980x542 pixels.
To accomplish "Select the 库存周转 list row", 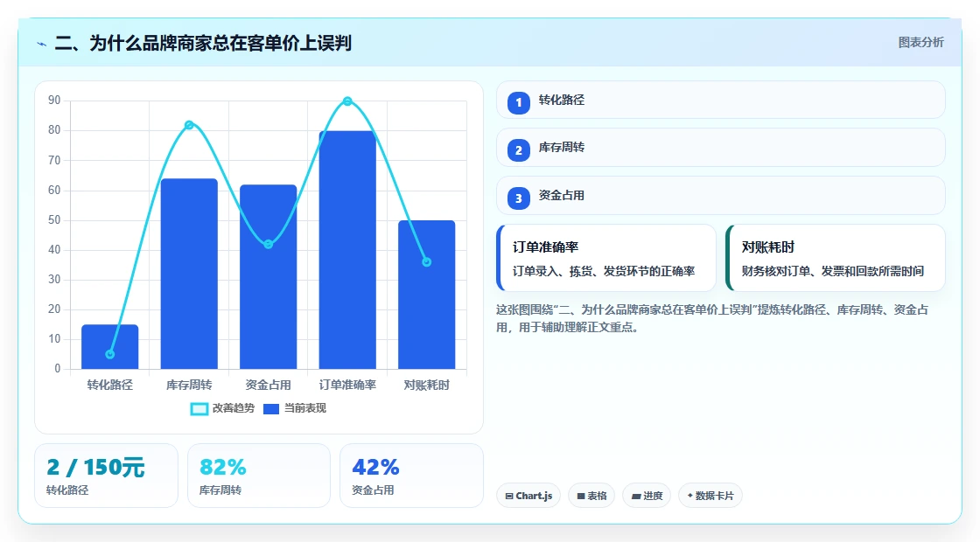I will coord(721,148).
